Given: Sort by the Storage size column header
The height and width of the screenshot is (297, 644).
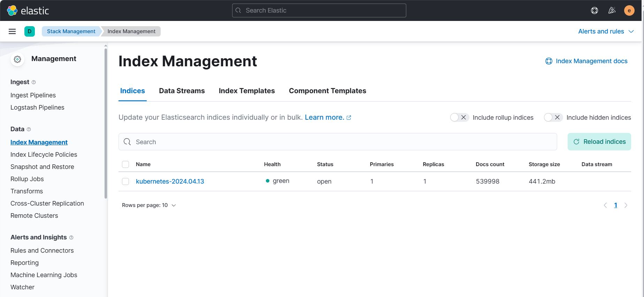Looking at the screenshot, I should tap(544, 164).
